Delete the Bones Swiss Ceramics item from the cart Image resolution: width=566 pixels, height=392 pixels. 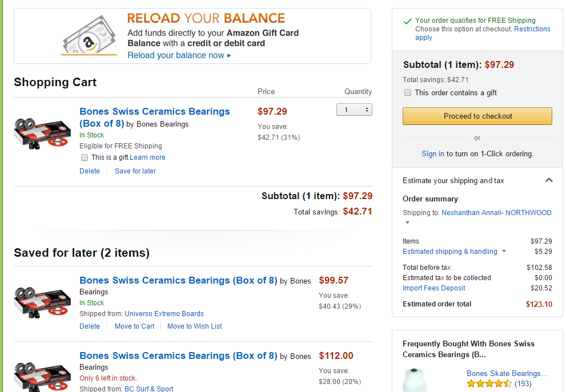(90, 171)
